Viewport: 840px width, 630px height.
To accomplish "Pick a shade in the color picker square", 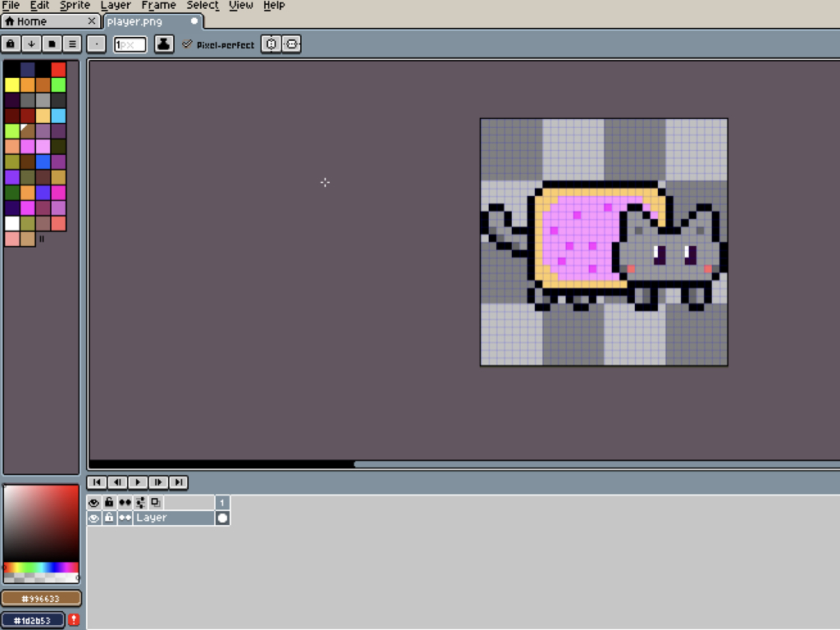I will pos(41,523).
